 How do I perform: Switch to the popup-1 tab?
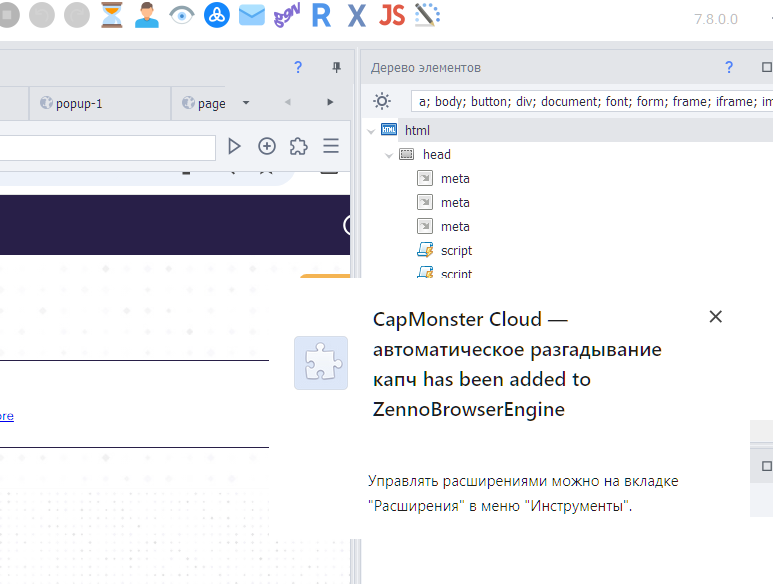tap(80, 103)
